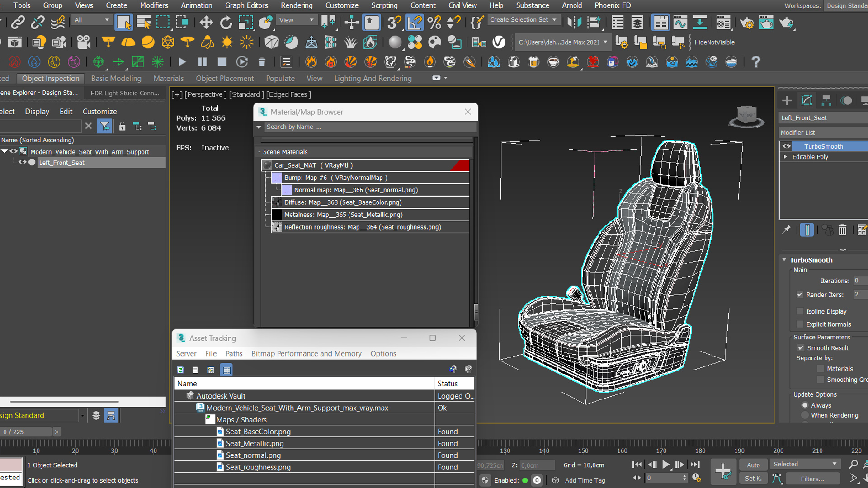Switch Asset Tracking to table view

click(226, 370)
